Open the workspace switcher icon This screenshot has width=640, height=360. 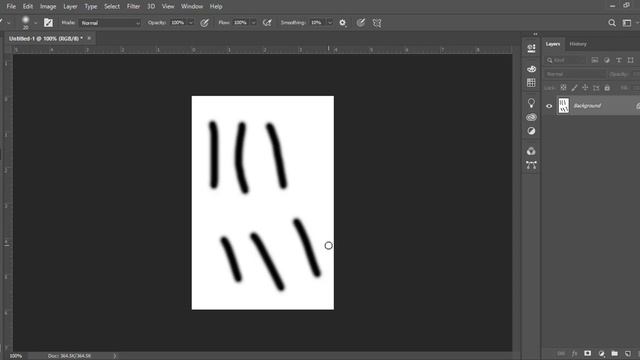point(627,23)
